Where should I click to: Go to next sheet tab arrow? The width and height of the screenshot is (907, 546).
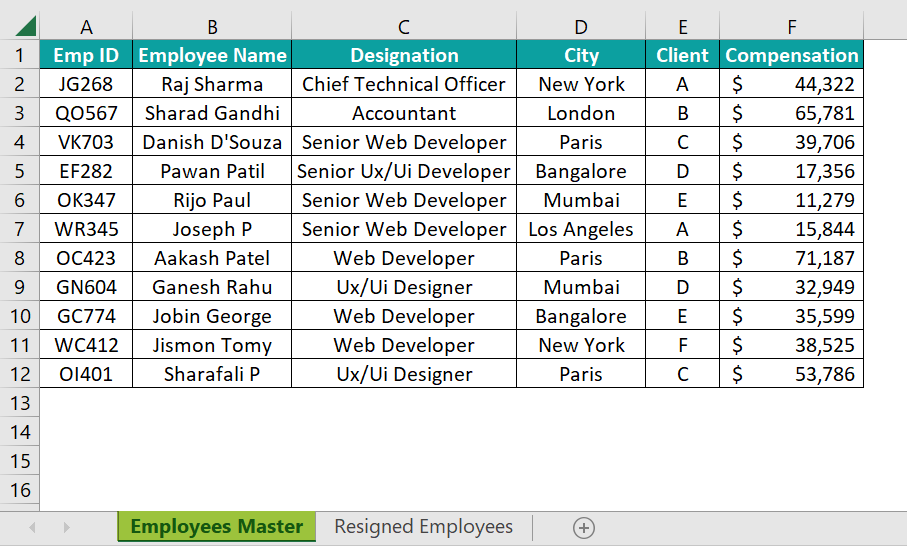click(x=67, y=527)
